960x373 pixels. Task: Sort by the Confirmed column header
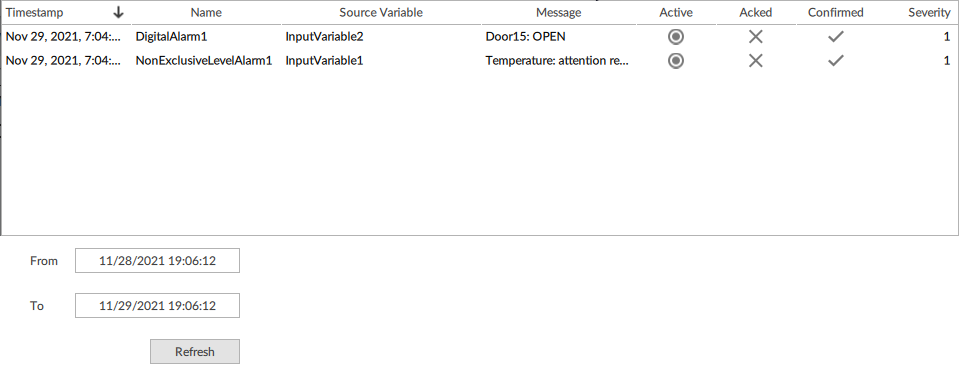click(x=836, y=12)
